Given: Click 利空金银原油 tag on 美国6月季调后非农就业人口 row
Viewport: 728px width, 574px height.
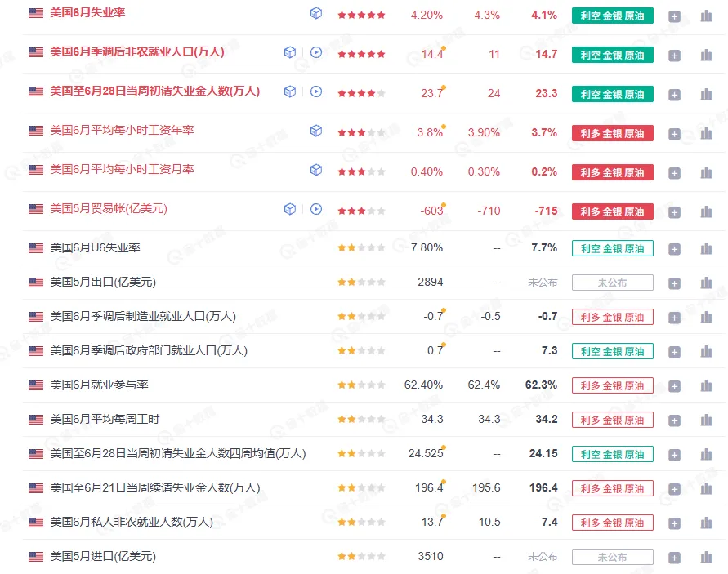Looking at the screenshot, I should coord(613,55).
